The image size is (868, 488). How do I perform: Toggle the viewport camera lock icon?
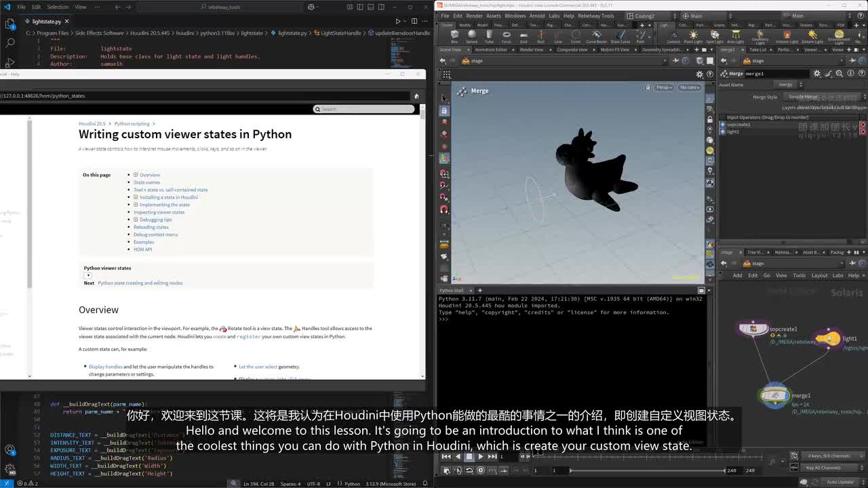[x=648, y=87]
